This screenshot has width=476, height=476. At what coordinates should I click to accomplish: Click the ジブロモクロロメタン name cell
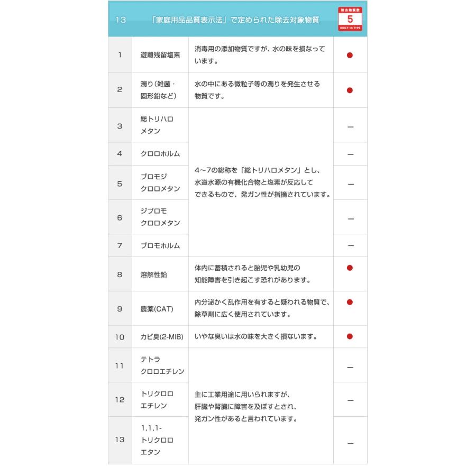160,217
